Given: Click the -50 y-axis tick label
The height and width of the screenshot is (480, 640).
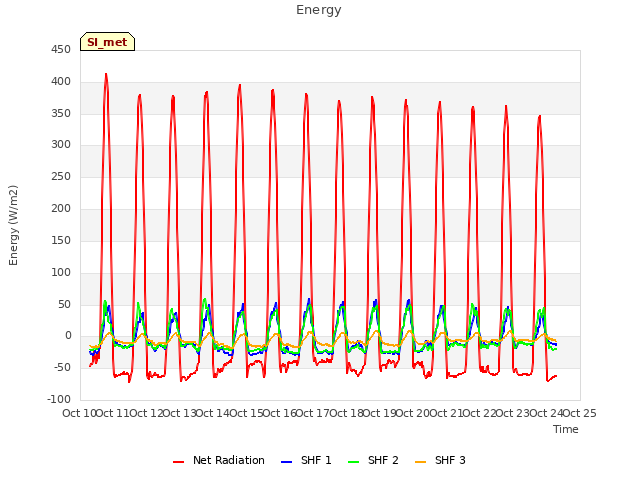Looking at the screenshot, I should click(62, 367).
